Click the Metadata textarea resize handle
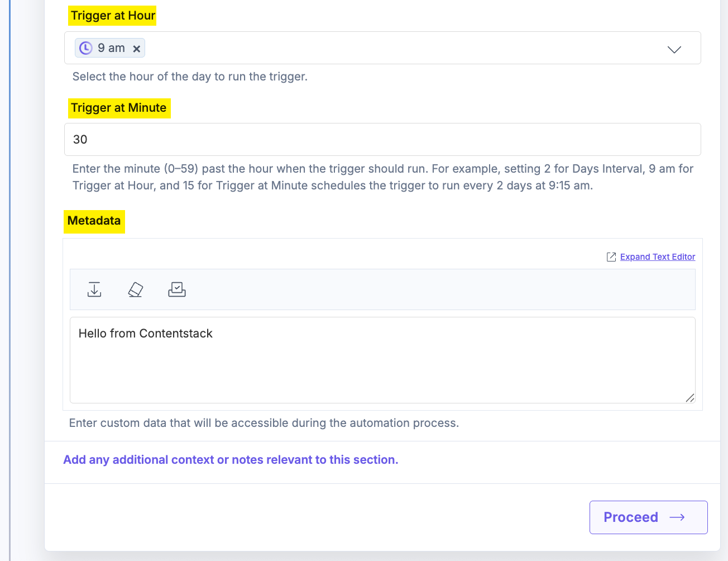728x561 pixels. (x=690, y=398)
